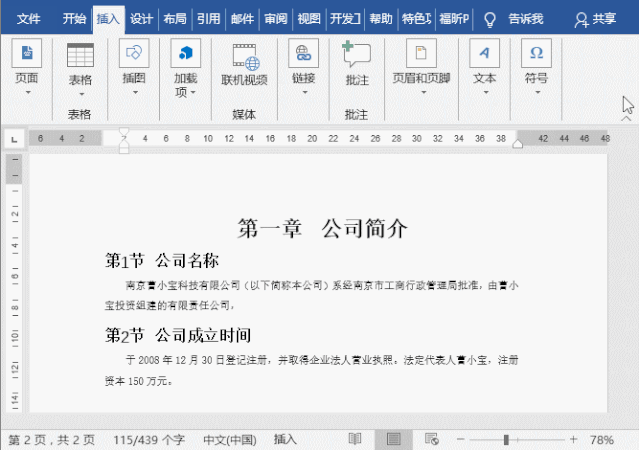Image resolution: width=639 pixels, height=450 pixels.
Task: Switch to Print Layout view icon
Action: (393, 439)
